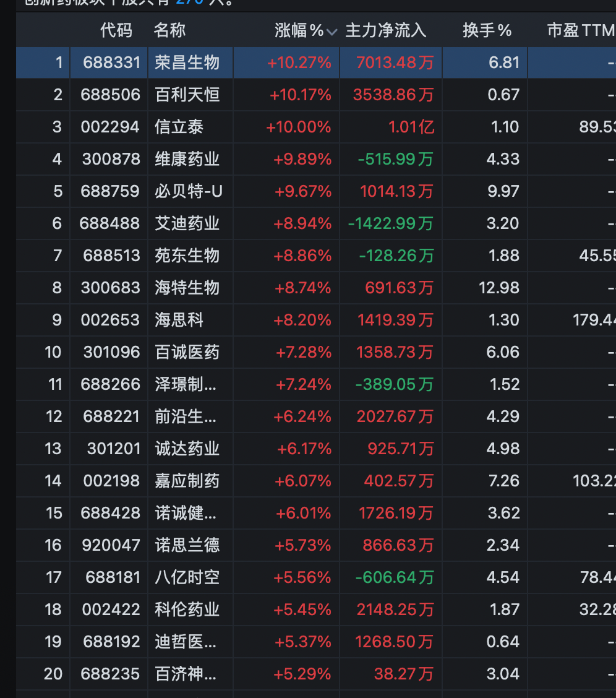Click net inflow value 1.01亿
616x698 pixels.
(x=411, y=127)
